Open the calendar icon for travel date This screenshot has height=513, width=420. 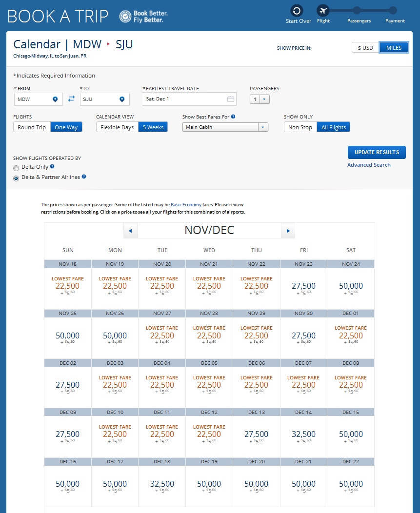(230, 99)
